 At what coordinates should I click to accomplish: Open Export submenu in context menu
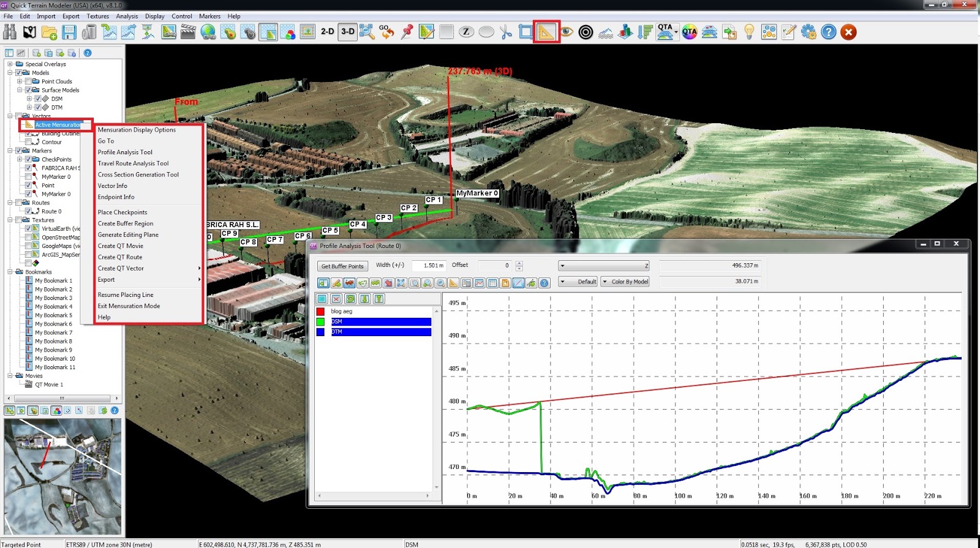click(149, 279)
